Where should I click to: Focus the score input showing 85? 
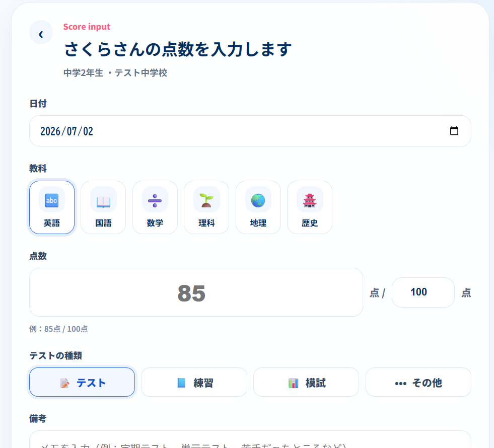coord(196,292)
